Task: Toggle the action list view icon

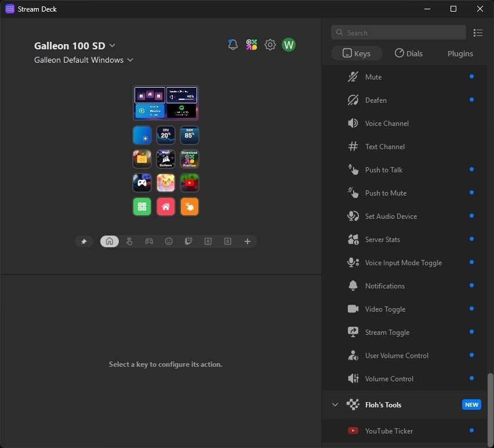Action: (478, 32)
